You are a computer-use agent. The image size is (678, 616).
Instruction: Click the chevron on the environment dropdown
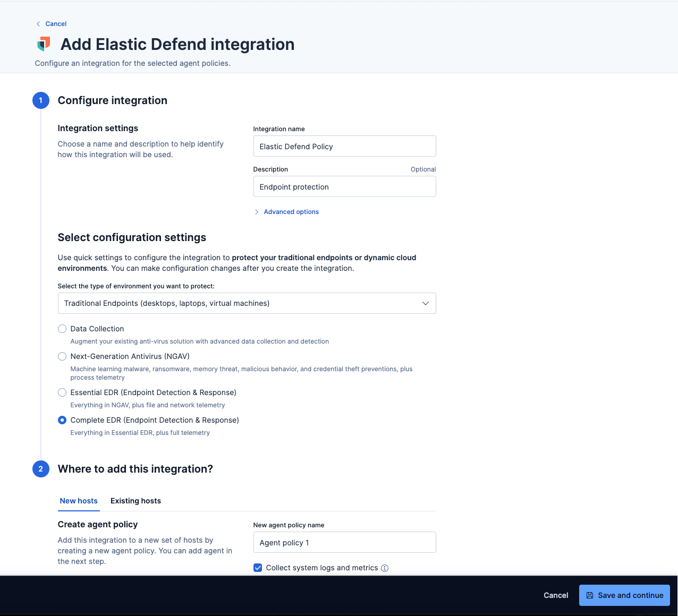tap(425, 303)
